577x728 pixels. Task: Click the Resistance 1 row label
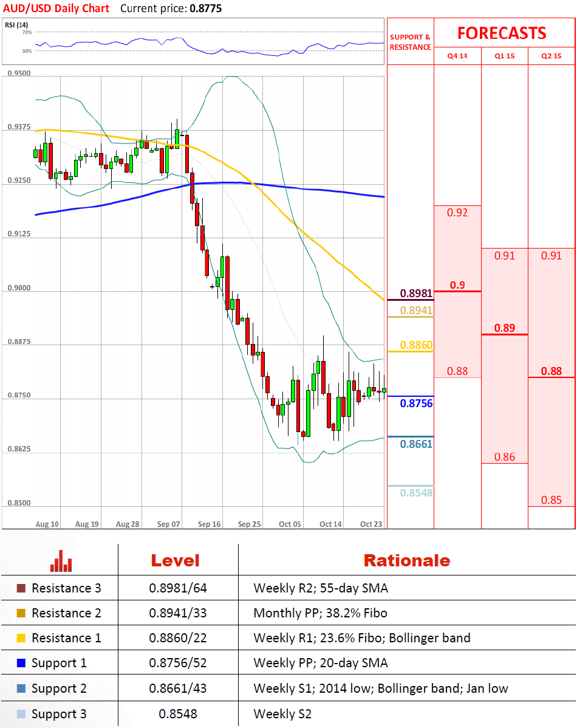[66, 638]
